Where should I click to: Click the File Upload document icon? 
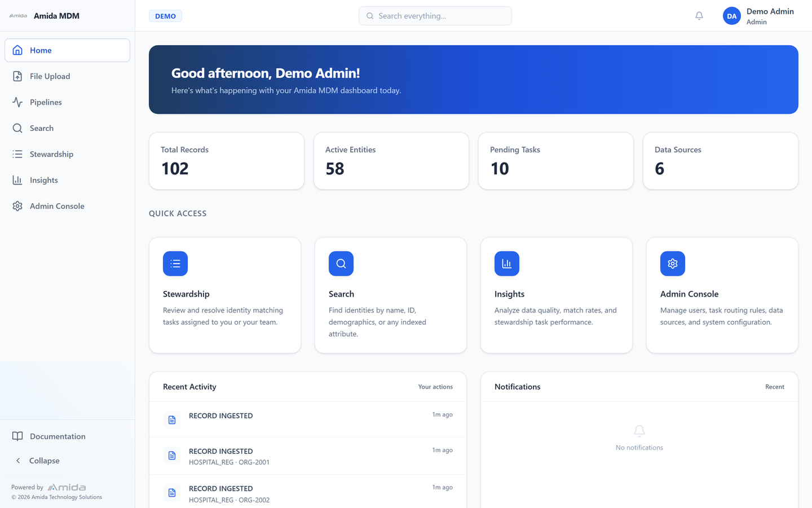[x=17, y=76]
